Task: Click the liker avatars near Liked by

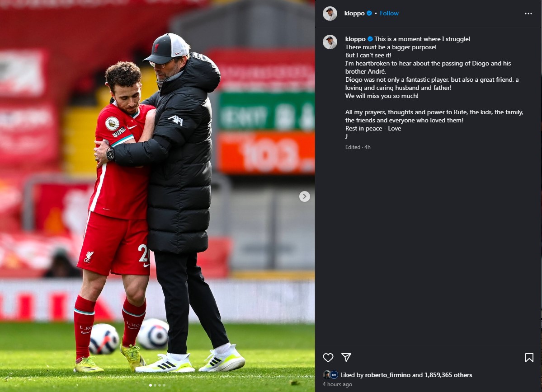Action: point(330,375)
